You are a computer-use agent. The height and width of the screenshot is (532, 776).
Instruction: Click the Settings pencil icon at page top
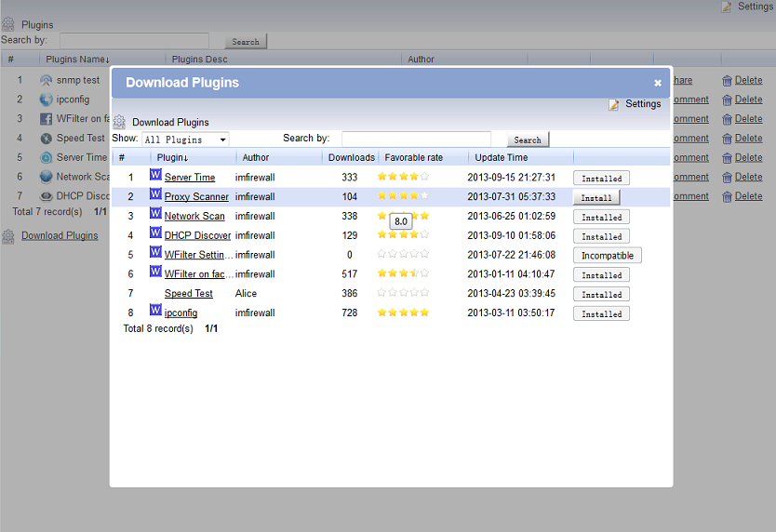[726, 7]
